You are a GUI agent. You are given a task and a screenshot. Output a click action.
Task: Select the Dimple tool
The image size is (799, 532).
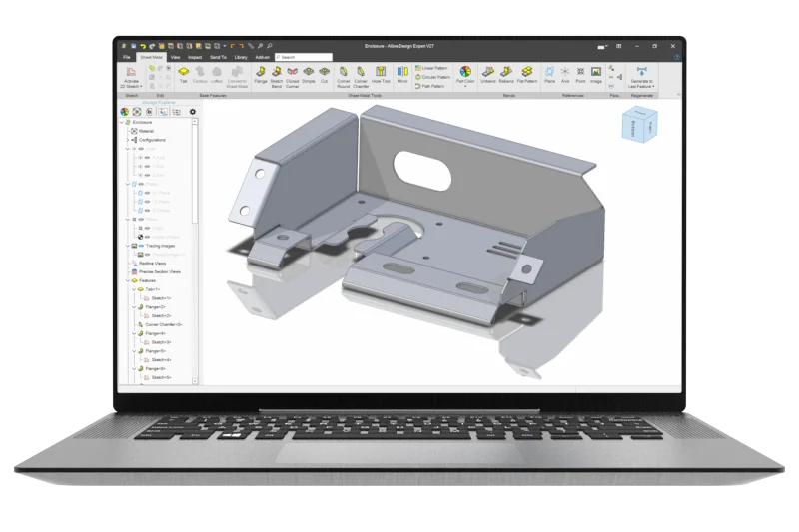[x=309, y=75]
